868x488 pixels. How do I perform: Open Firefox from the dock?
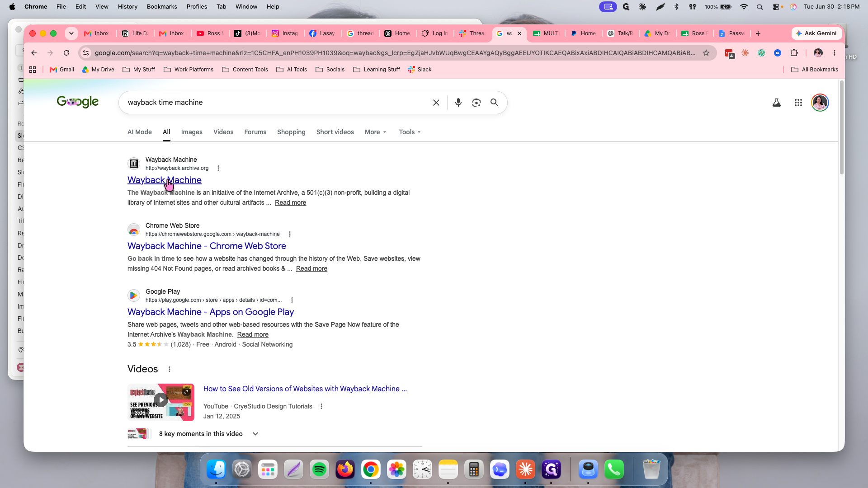coord(345,470)
